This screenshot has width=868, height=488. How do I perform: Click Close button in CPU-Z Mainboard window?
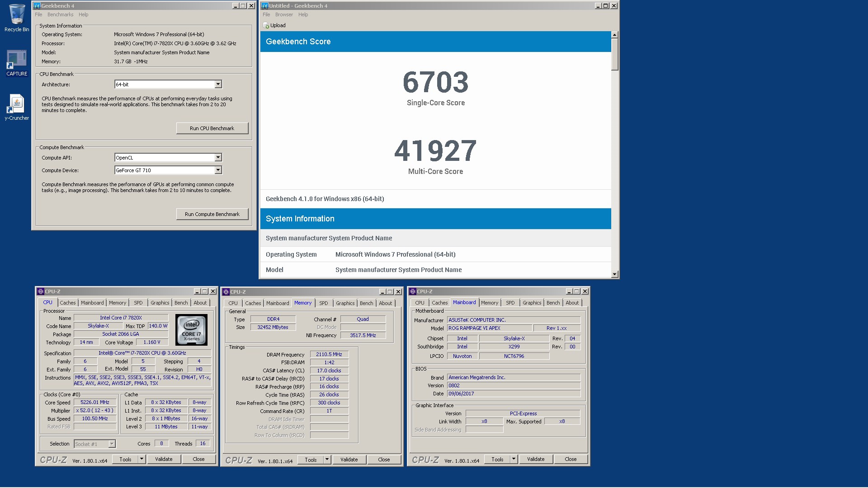coord(571,459)
